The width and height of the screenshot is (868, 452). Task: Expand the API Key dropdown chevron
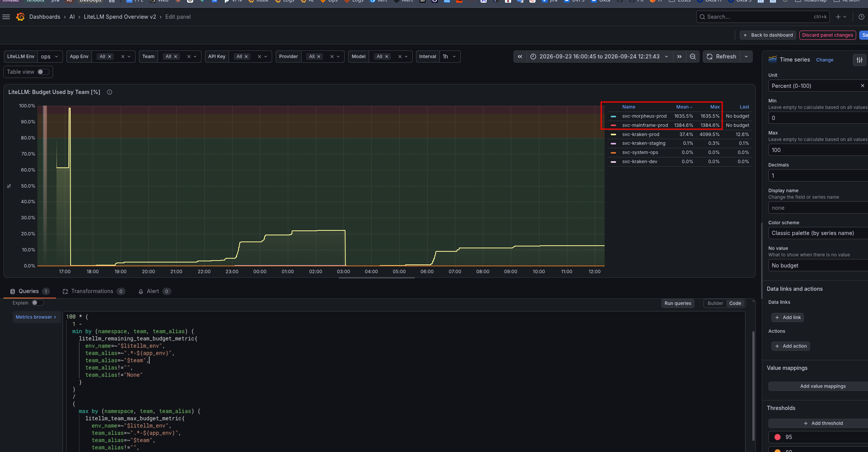266,57
